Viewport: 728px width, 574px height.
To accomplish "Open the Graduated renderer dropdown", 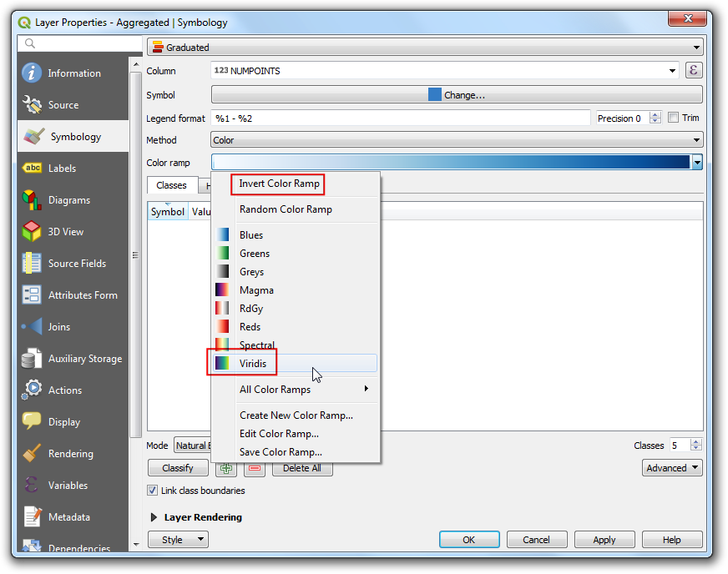I will pyautogui.click(x=425, y=47).
